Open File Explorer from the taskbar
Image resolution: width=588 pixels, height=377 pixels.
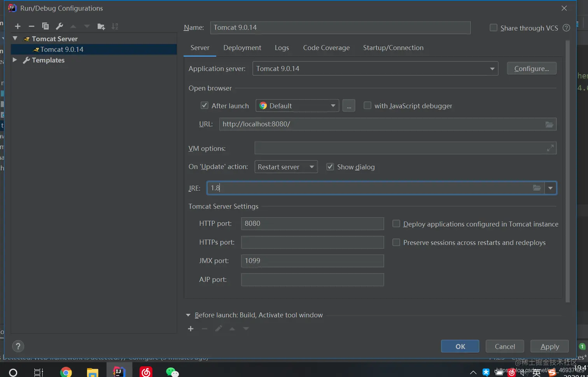tap(93, 372)
